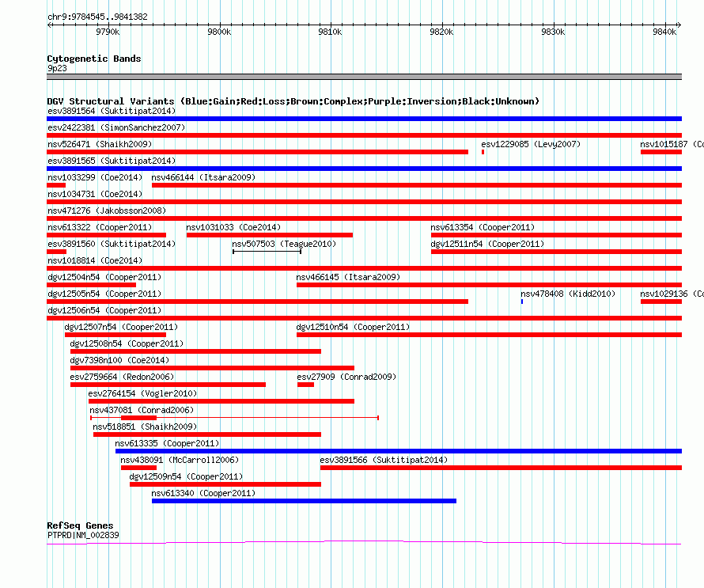Open nsv518851 (Shaikh2009) variant
Image resolution: width=704 pixels, height=588 pixels.
click(x=145, y=427)
